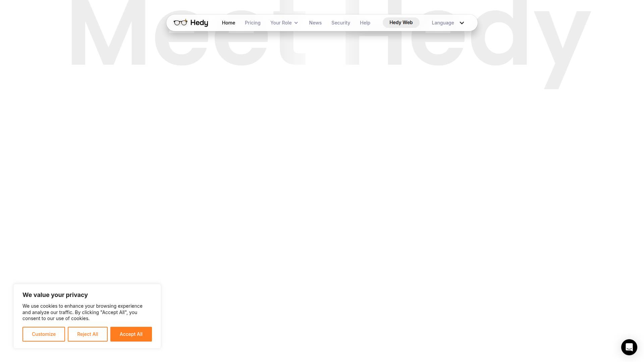
Task: Navigate to the News section
Action: (x=315, y=23)
